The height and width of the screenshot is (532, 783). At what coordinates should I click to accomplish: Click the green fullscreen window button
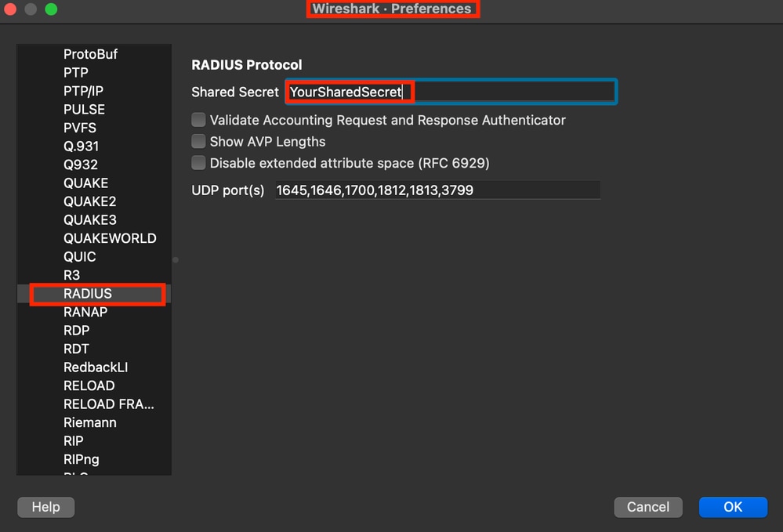tap(51, 9)
